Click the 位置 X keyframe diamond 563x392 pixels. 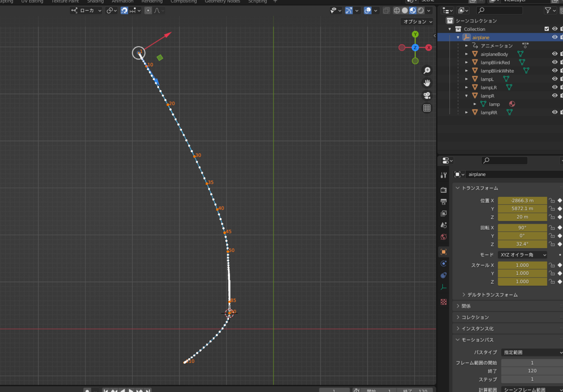point(560,201)
